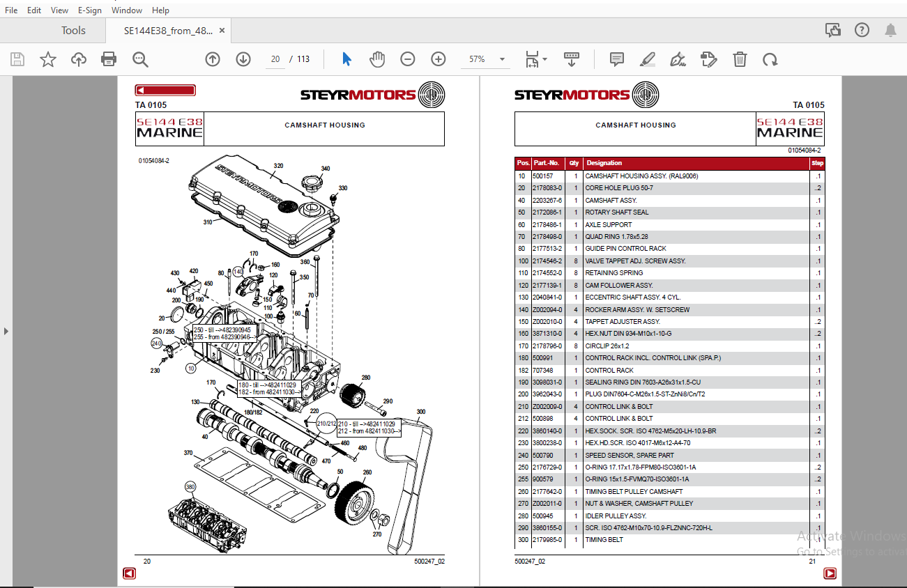
Task: Select 'ECCENTRIC SHAFT ASSY. 4 CYL.' text
Action: [x=633, y=297]
